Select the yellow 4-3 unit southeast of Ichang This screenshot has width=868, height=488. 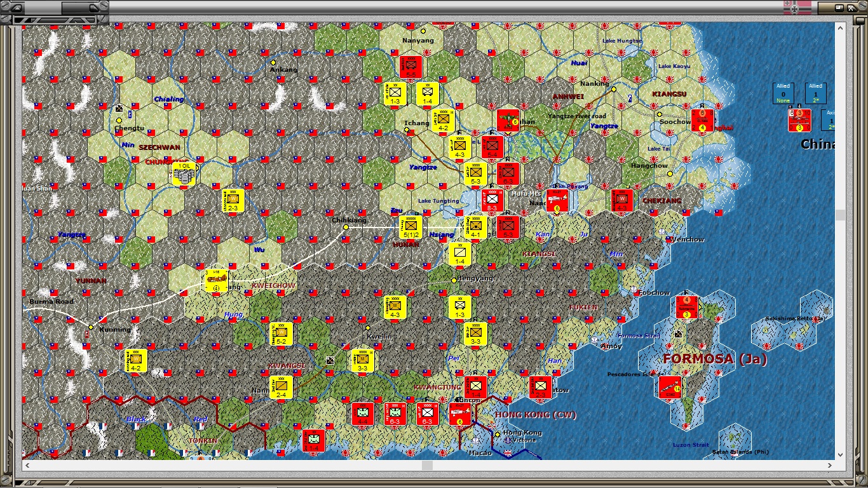click(x=459, y=147)
